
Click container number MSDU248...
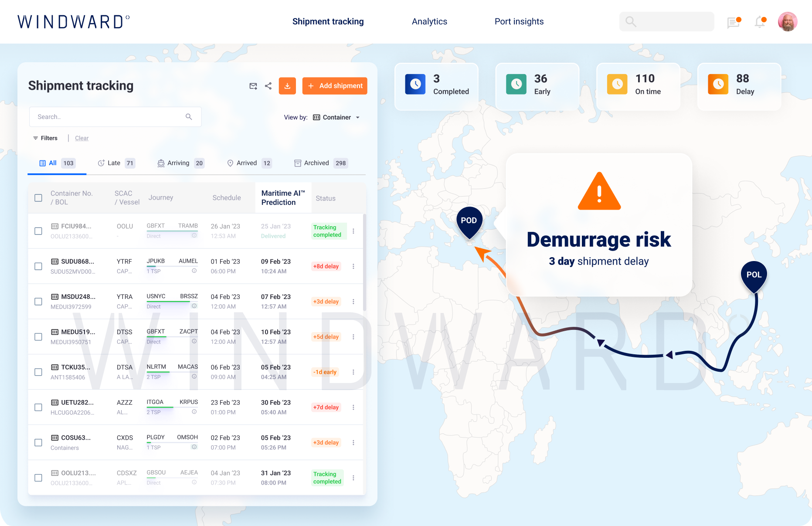tap(78, 297)
